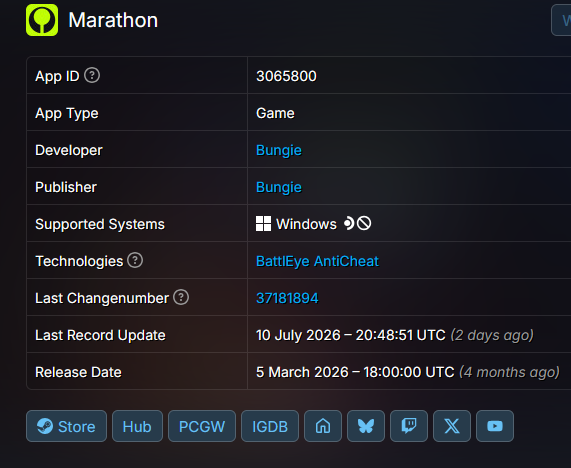Open the PCGW wiki button
Viewport: 571px width, 468px height.
(x=202, y=426)
